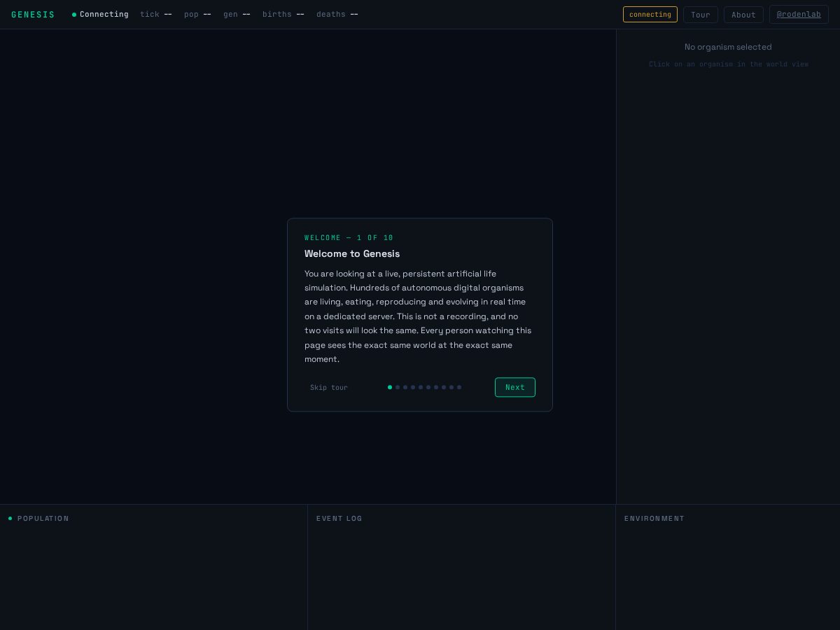
Task: Click the No organism selected message
Action: click(728, 47)
